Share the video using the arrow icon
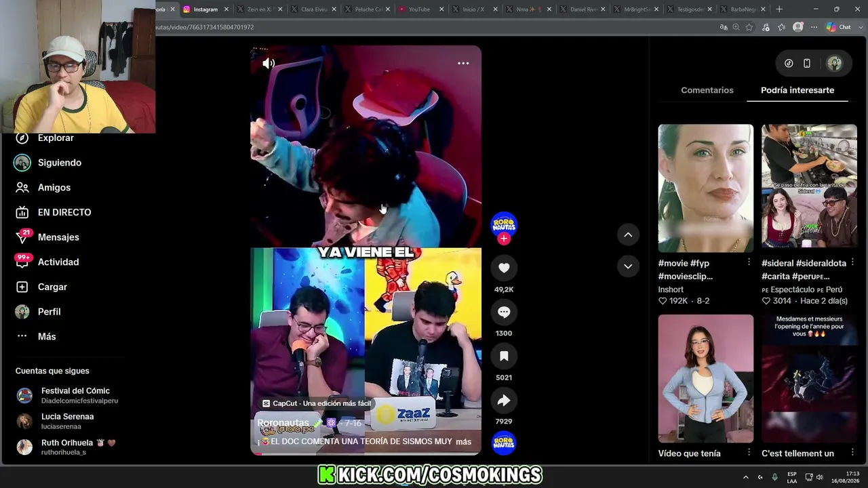This screenshot has height=488, width=868. click(504, 401)
